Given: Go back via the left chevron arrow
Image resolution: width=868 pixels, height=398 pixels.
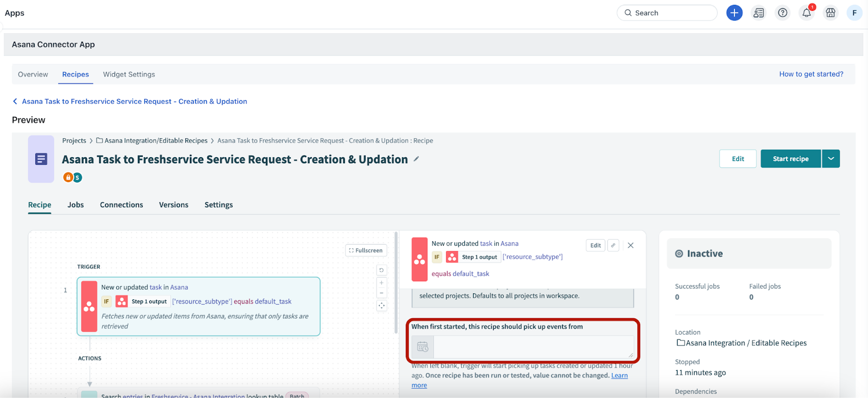Looking at the screenshot, I should (x=15, y=101).
